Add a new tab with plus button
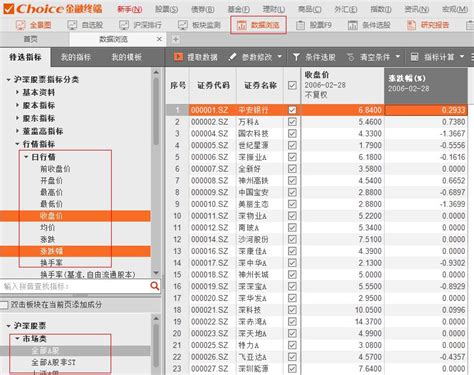 click(x=176, y=40)
